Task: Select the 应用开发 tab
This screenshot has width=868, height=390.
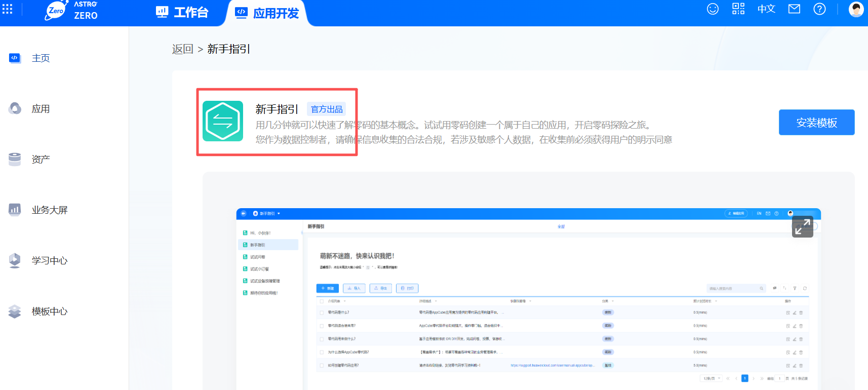Action: [267, 13]
